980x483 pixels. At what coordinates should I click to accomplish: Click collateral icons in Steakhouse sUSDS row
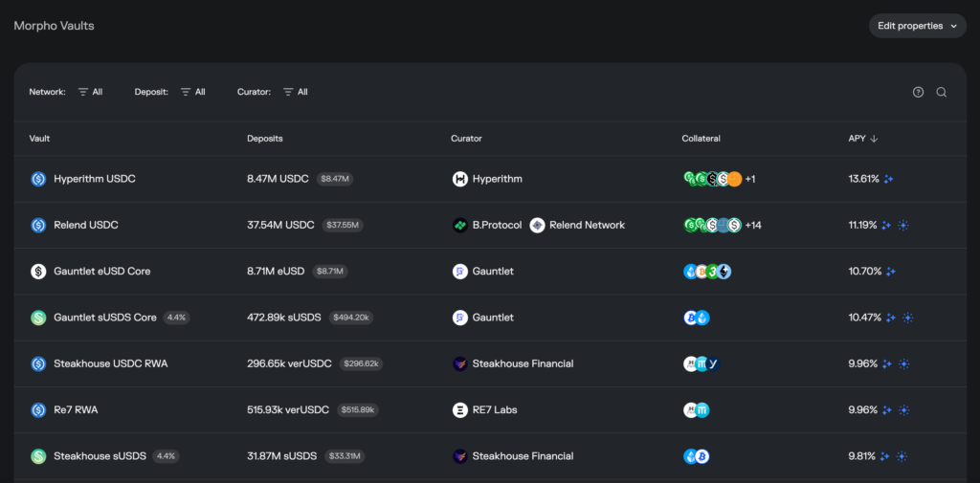(x=697, y=456)
